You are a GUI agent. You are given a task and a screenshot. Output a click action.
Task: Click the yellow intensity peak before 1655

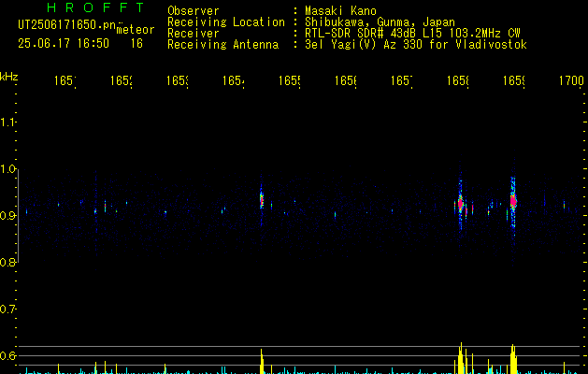262,361
